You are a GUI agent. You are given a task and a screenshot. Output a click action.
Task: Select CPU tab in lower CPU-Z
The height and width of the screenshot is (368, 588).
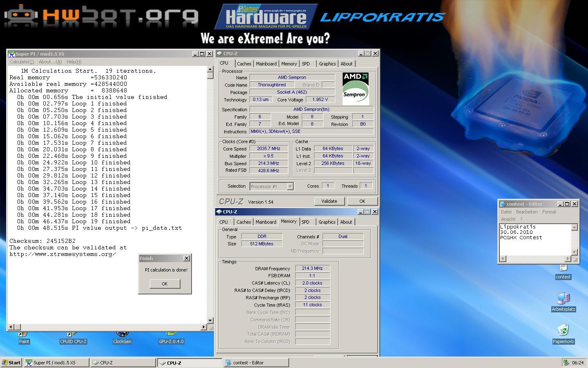224,222
